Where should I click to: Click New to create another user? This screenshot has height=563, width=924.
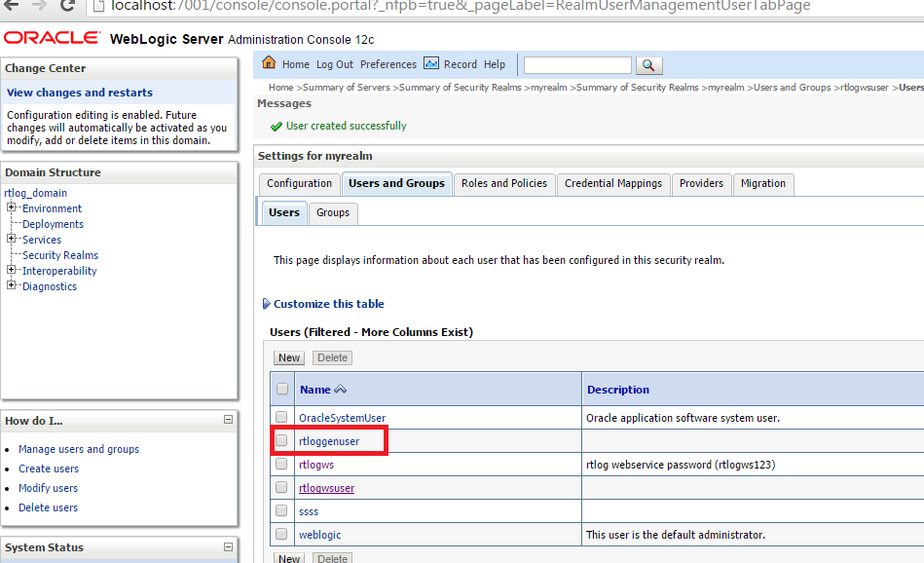288,357
